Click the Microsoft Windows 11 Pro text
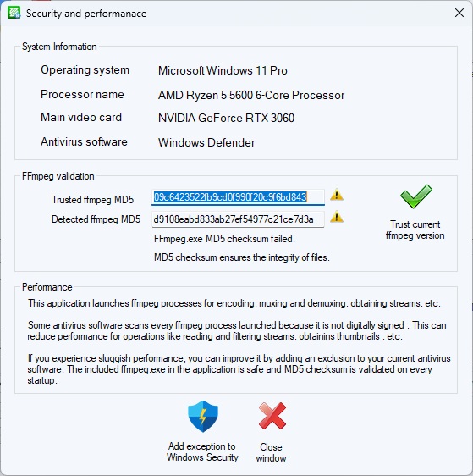 pos(223,70)
